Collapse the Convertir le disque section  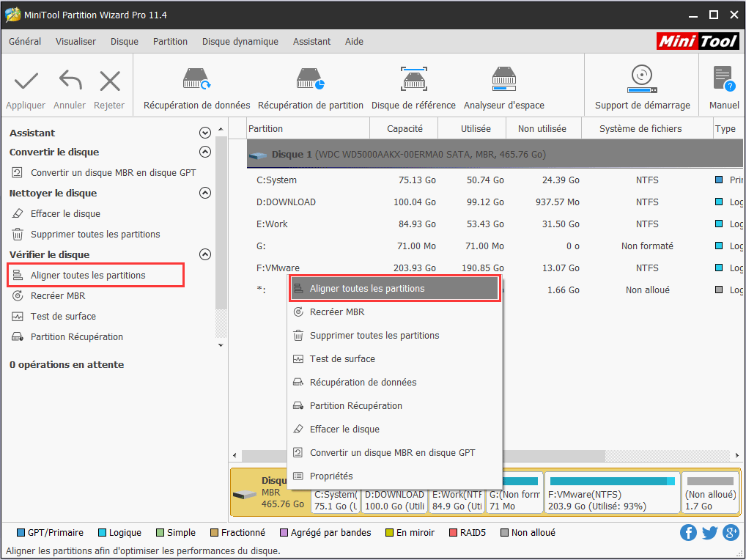pyautogui.click(x=205, y=152)
